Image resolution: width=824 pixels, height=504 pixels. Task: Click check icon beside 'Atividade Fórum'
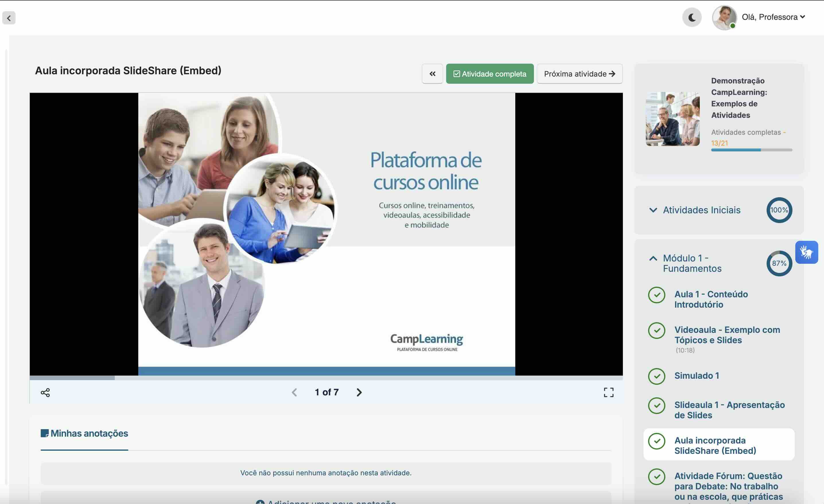coord(656,476)
